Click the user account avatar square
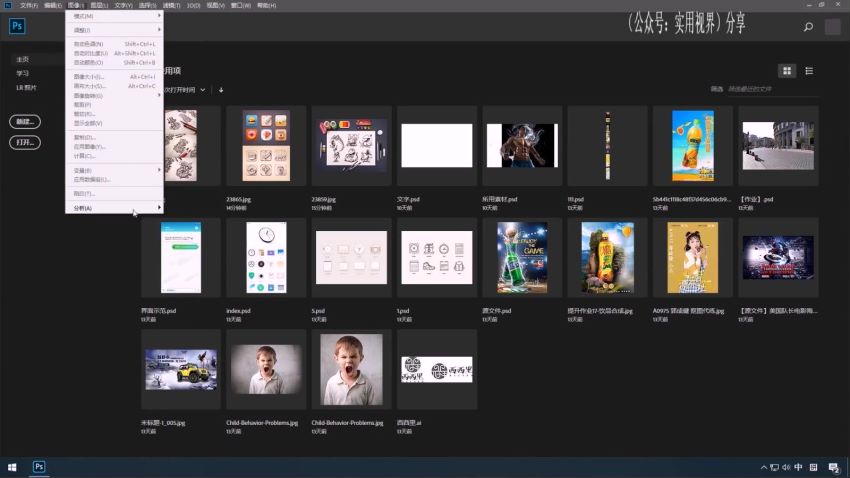 click(833, 27)
